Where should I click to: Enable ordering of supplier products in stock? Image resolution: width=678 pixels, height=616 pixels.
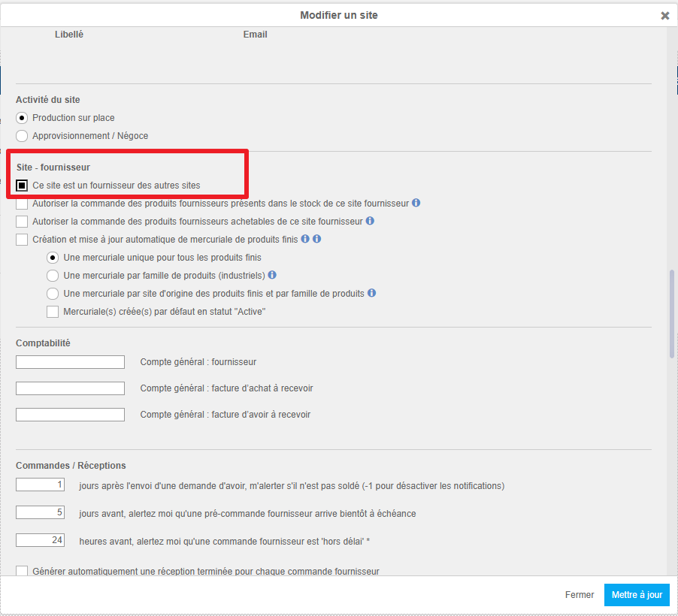(22, 204)
